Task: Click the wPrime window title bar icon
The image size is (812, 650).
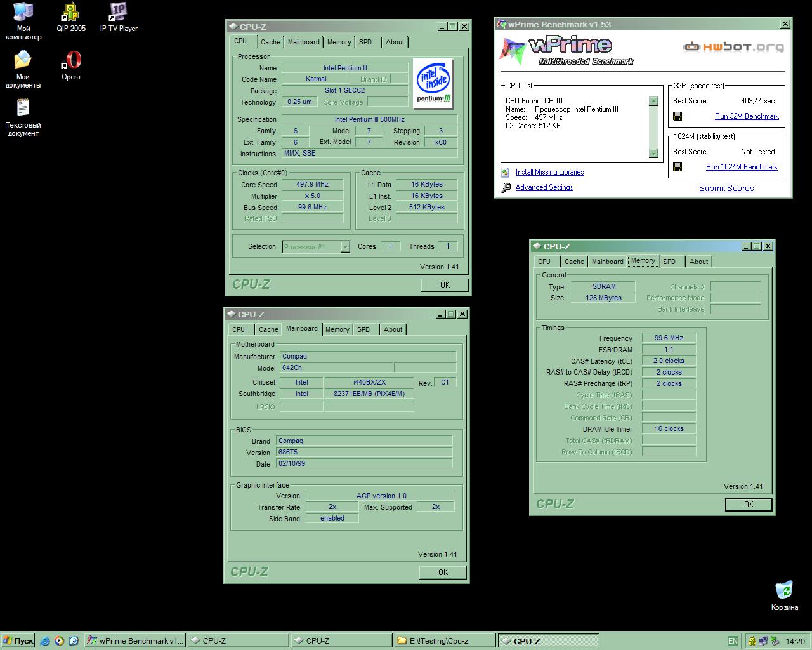Action: [x=502, y=25]
